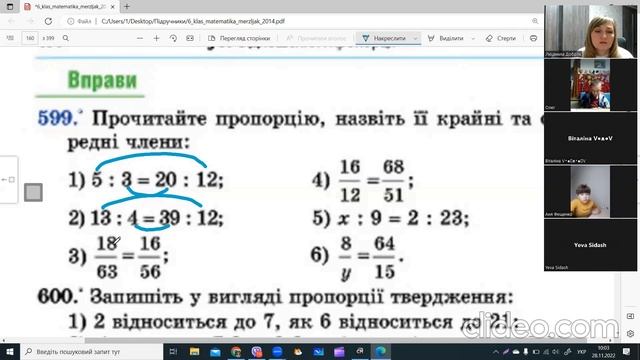Open the taskbar clock showing 10:03

(603, 351)
